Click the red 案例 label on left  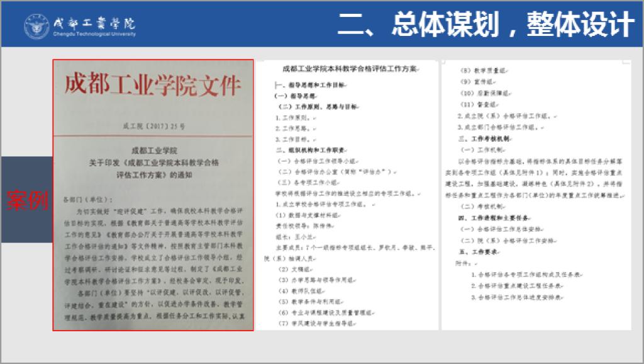[26, 199]
